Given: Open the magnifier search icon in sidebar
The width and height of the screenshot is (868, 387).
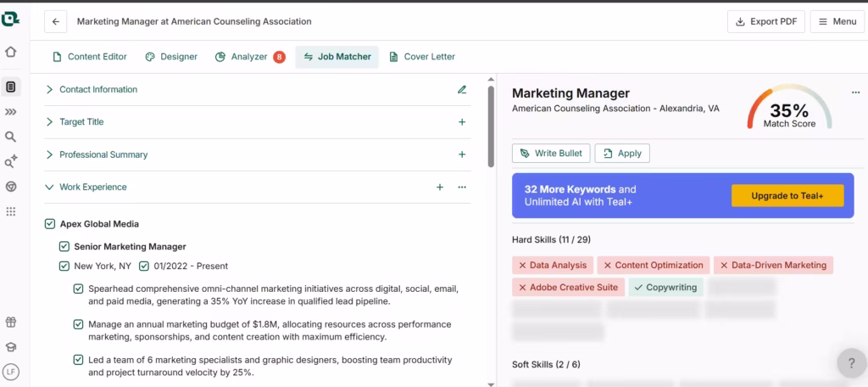Looking at the screenshot, I should pos(10,137).
